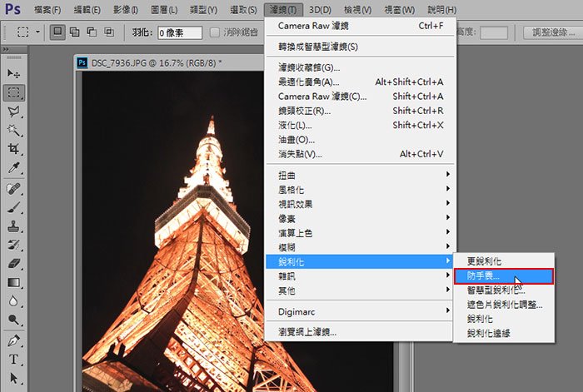Choose 液化(L)... filter
This screenshot has height=392, width=583.
point(360,125)
